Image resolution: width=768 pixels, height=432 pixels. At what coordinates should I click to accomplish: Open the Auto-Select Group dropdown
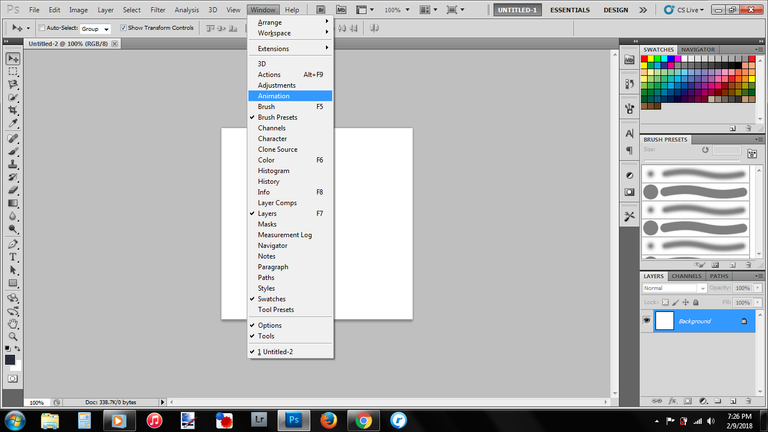pos(95,29)
